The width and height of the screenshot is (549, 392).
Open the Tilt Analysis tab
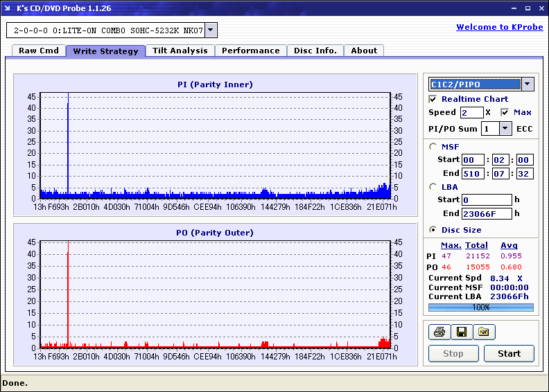pos(180,51)
